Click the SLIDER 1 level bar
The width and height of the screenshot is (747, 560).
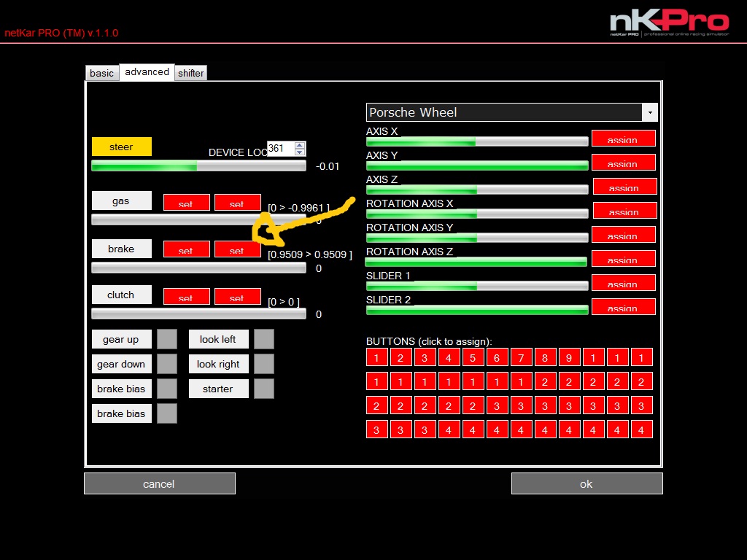477,286
